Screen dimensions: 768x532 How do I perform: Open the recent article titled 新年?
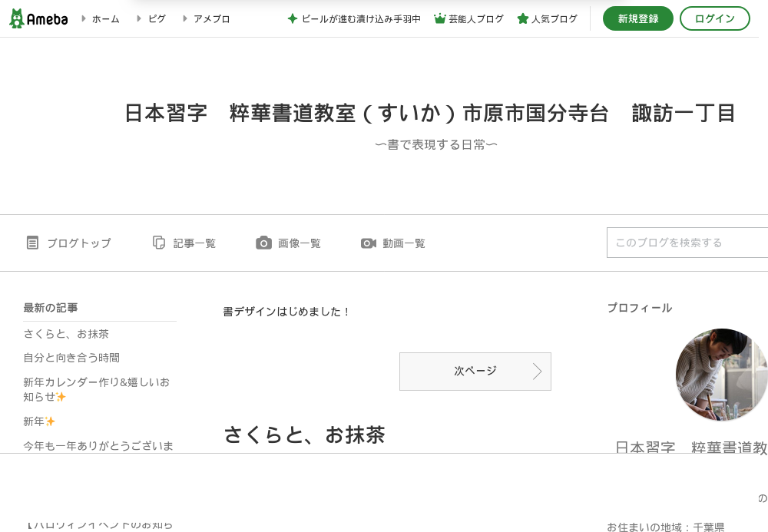click(39, 421)
